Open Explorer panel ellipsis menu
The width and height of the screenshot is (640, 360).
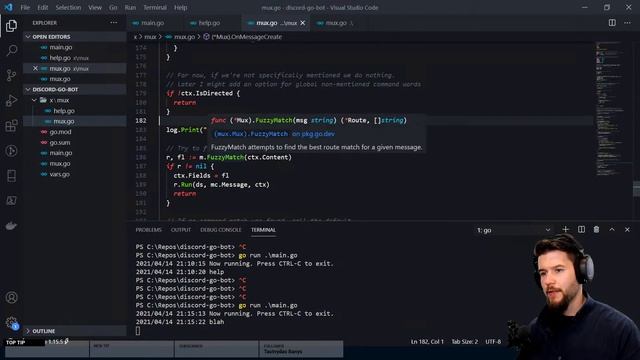point(113,23)
